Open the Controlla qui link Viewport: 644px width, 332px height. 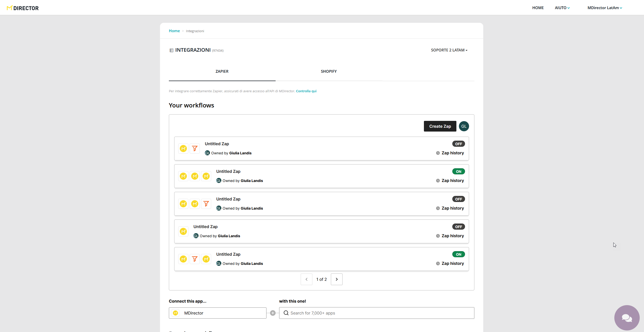(306, 91)
